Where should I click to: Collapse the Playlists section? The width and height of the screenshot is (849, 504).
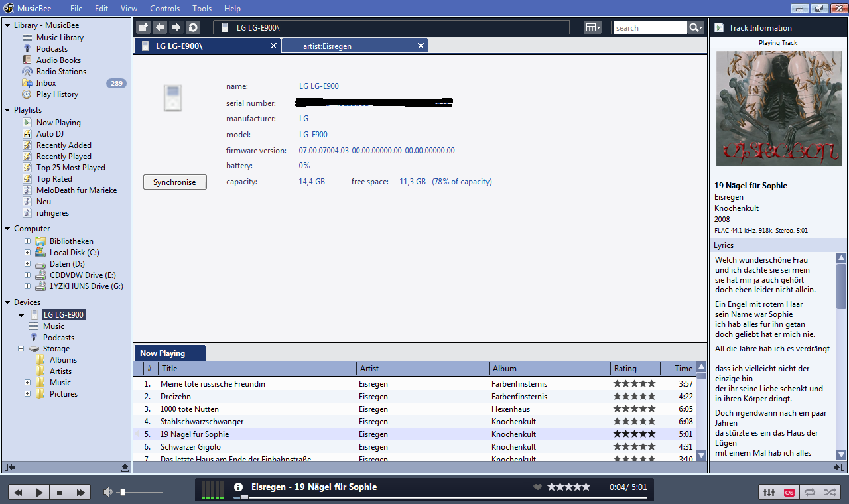[7, 110]
